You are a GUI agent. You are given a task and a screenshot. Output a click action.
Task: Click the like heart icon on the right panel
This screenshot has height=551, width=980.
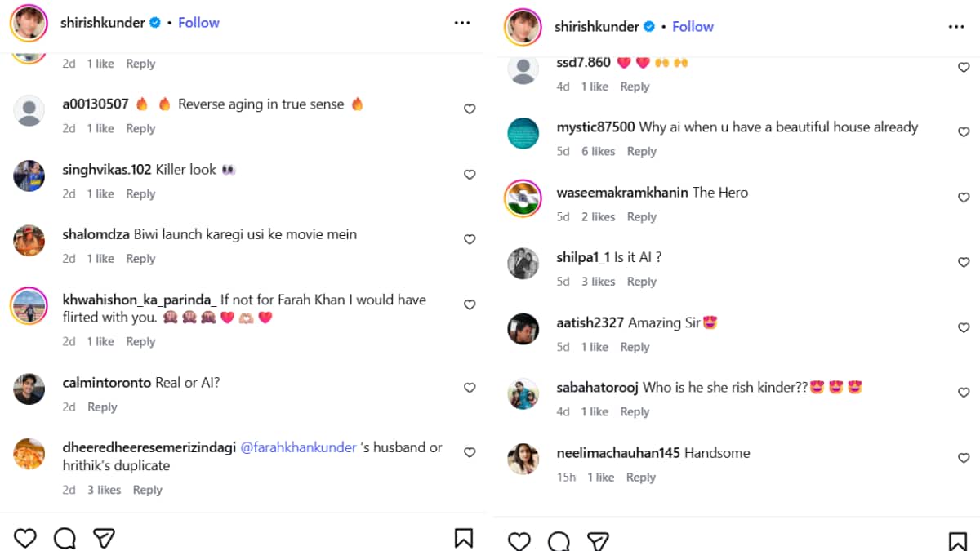pyautogui.click(x=519, y=540)
